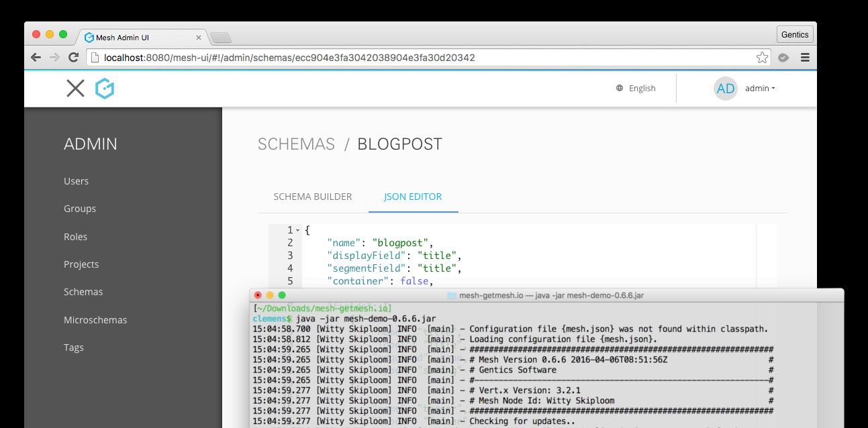868x428 pixels.
Task: Select the JSON Editor tab
Action: pyautogui.click(x=413, y=197)
